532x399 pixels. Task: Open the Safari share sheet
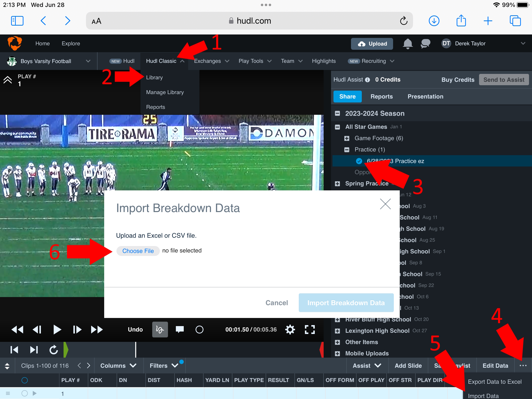[461, 21]
